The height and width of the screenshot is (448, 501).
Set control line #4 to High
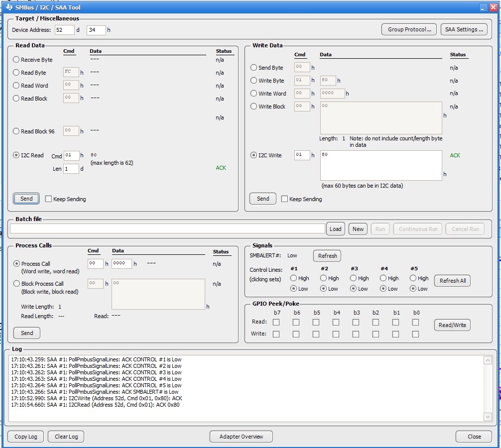[383, 278]
